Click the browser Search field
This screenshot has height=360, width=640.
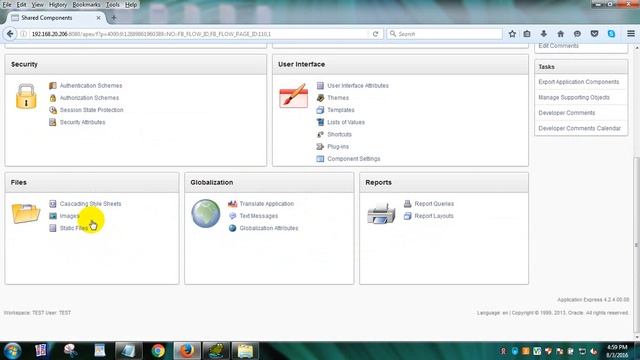click(x=444, y=34)
